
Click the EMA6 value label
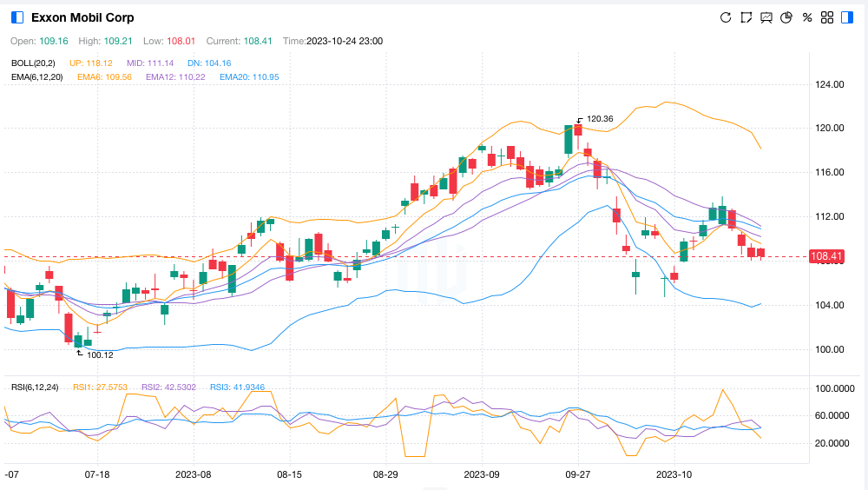click(x=105, y=77)
